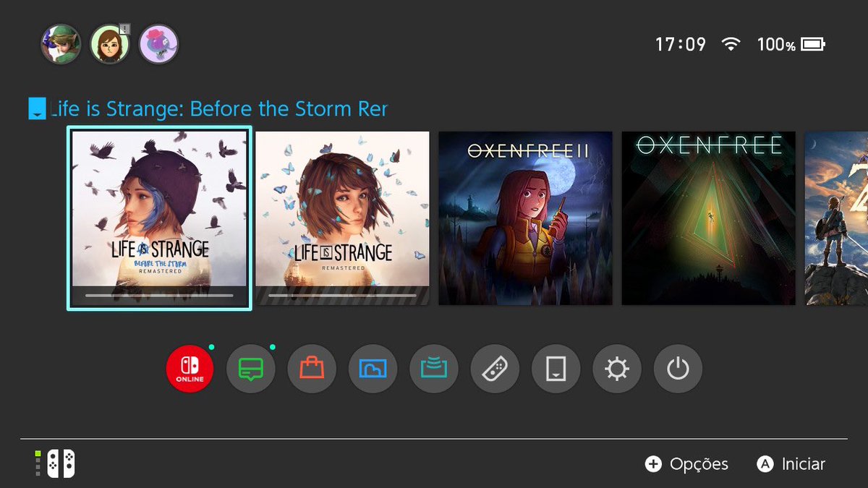Open the News icon

click(x=250, y=369)
